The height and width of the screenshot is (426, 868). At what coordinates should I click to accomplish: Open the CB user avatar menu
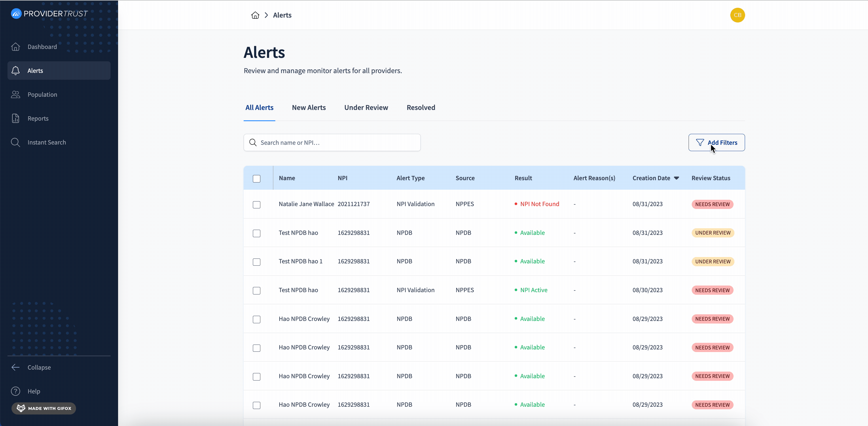click(737, 15)
